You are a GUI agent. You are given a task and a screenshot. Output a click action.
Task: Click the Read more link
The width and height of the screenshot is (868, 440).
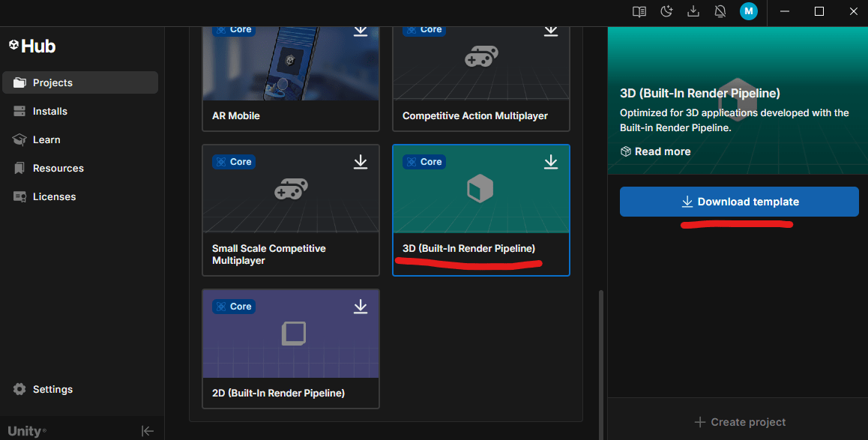(656, 151)
